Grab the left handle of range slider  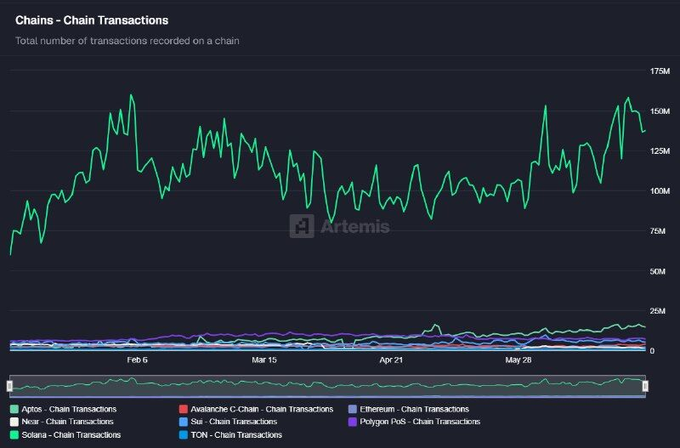coord(10,386)
